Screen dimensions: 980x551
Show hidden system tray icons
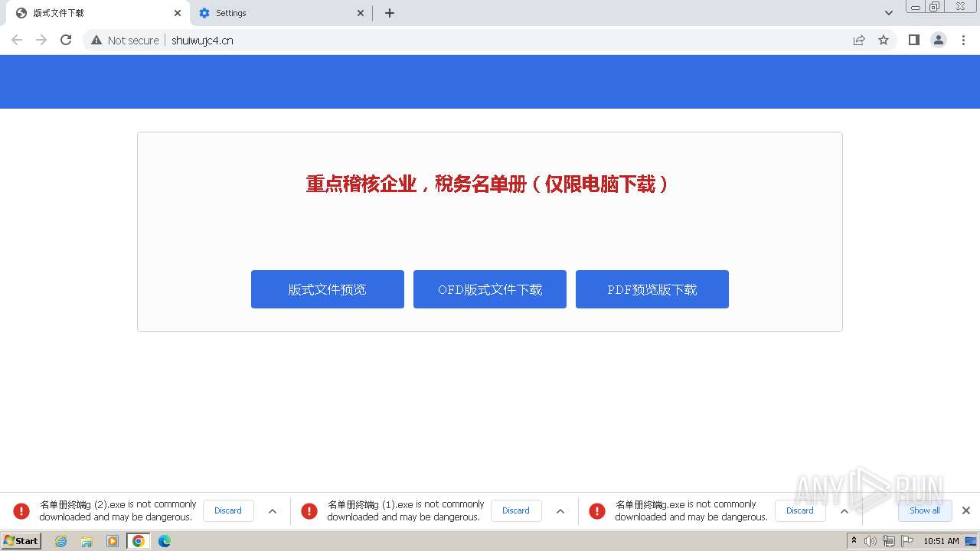tap(854, 541)
